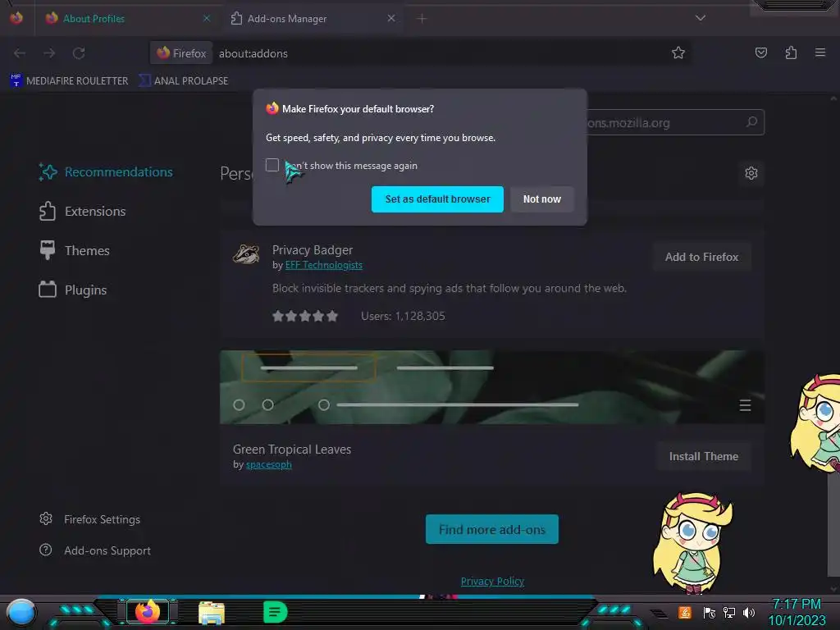Close the About Profiles tab
840x630 pixels.
(x=207, y=18)
